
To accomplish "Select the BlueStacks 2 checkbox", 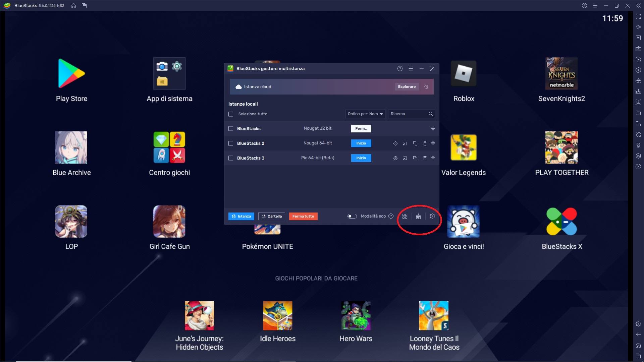I will (231, 143).
